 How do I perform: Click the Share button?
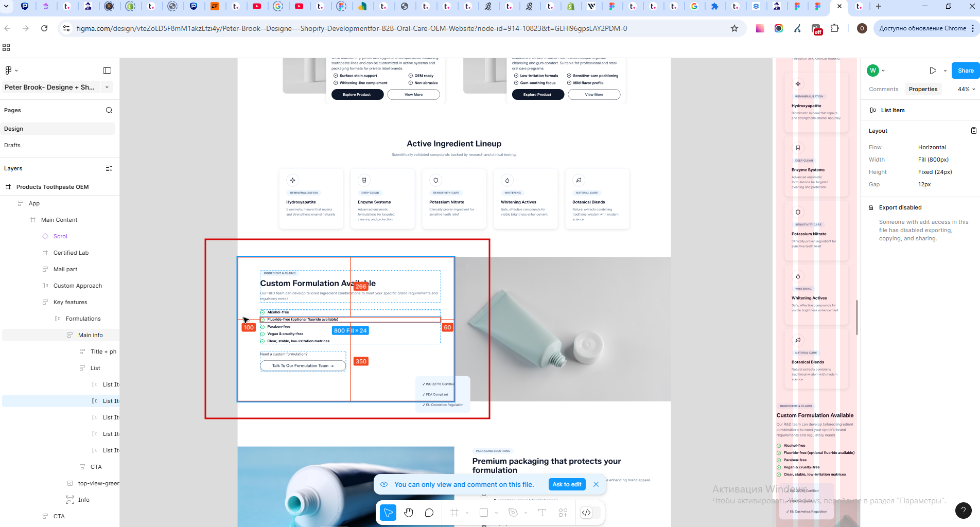click(x=966, y=71)
